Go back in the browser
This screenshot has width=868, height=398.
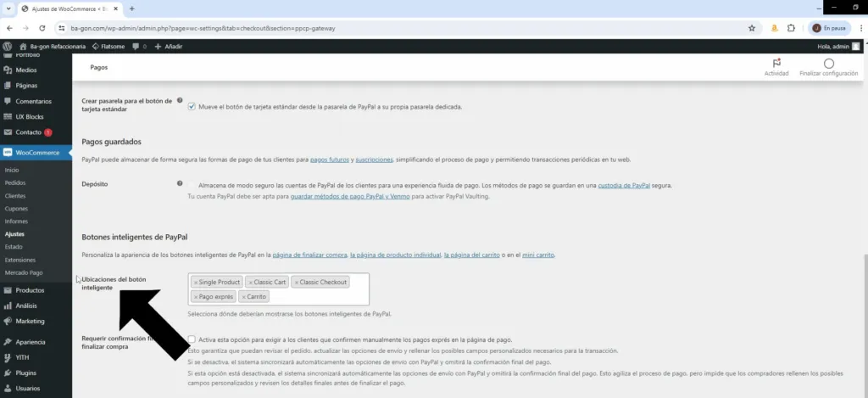click(x=9, y=28)
